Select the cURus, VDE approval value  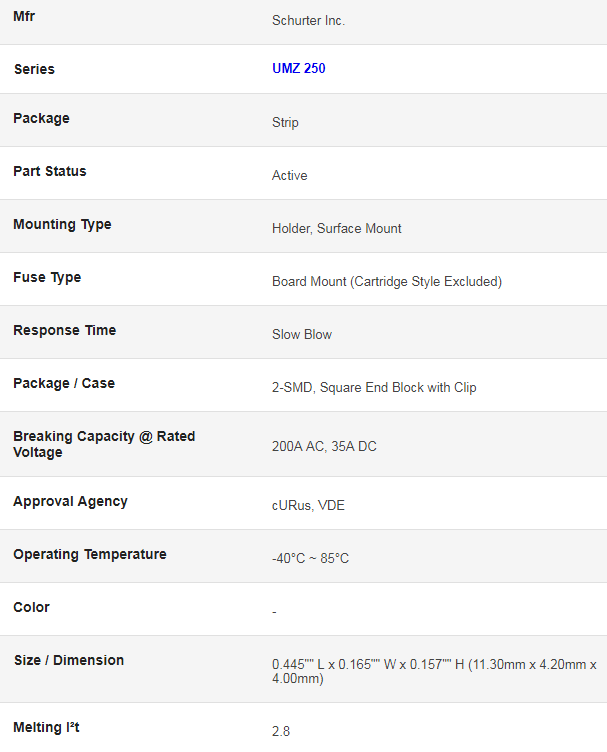[x=308, y=505]
